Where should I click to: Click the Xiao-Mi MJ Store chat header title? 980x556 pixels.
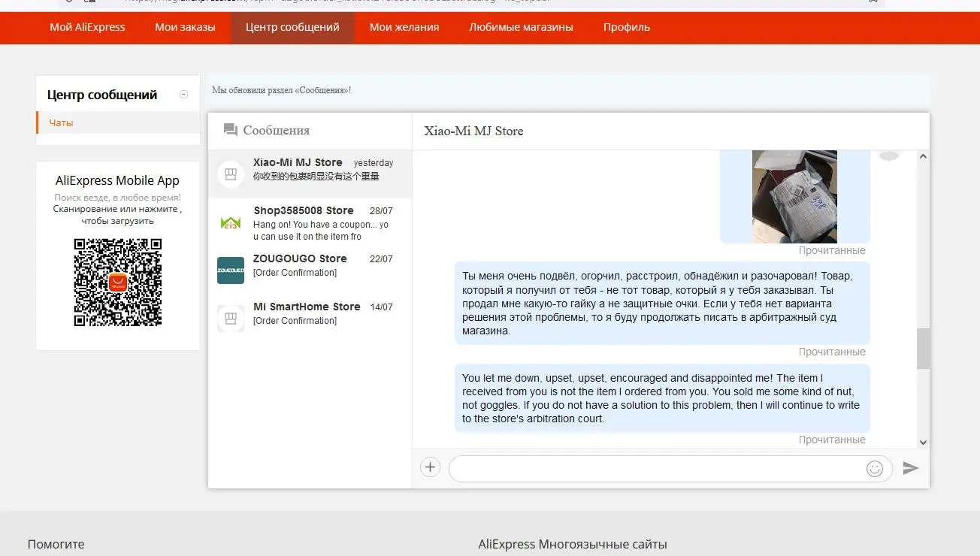(473, 131)
